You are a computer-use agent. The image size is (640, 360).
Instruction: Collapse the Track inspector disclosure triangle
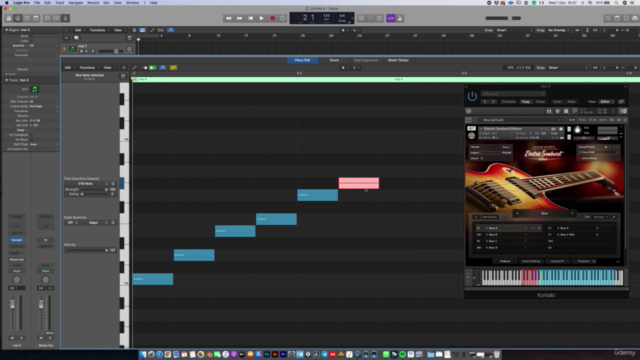[x=7, y=80]
